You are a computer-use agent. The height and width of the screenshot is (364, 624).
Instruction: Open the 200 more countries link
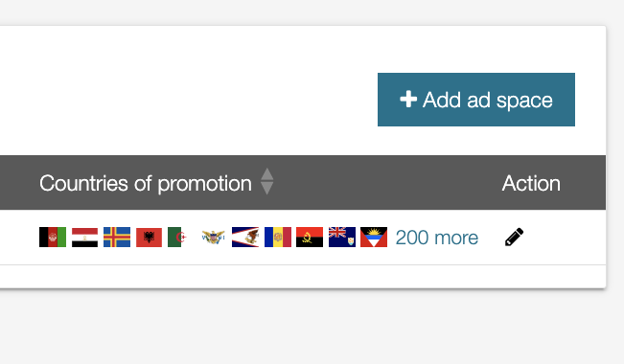pos(436,238)
